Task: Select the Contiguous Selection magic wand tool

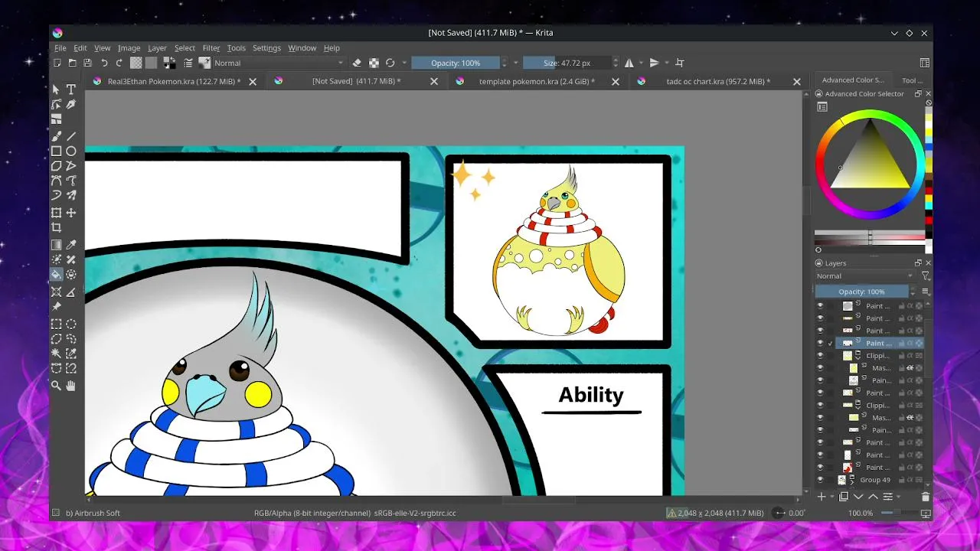Action: pyautogui.click(x=56, y=354)
